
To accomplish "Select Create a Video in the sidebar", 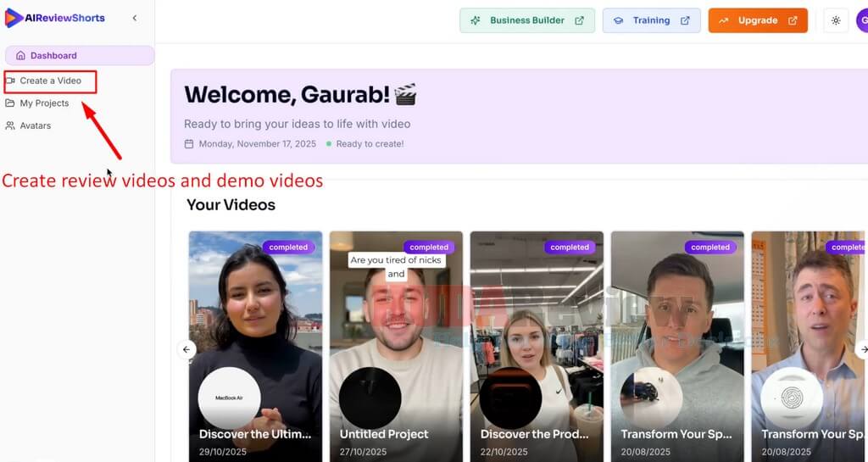I will (x=50, y=81).
